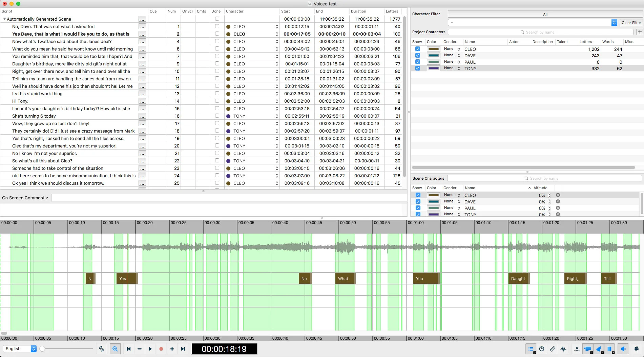Open the Character Filter dropdown arrow
Image resolution: width=644 pixels, height=357 pixels.
(614, 22)
